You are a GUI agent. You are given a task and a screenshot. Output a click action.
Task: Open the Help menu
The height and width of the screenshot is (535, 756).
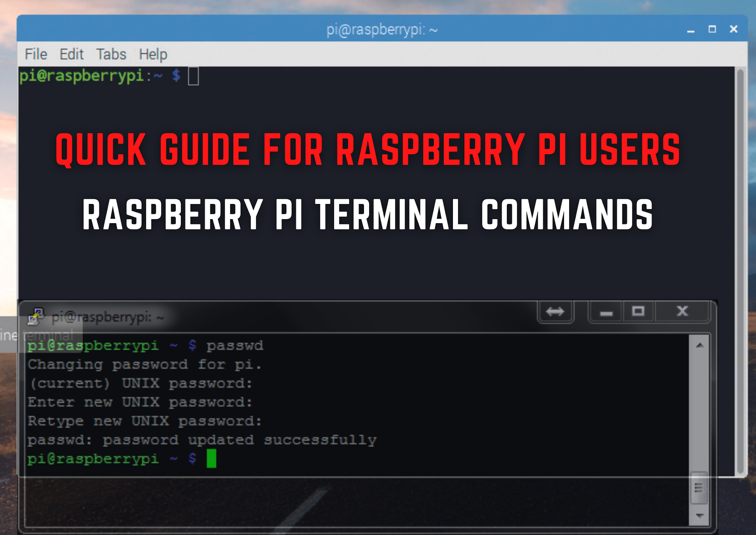click(x=154, y=54)
